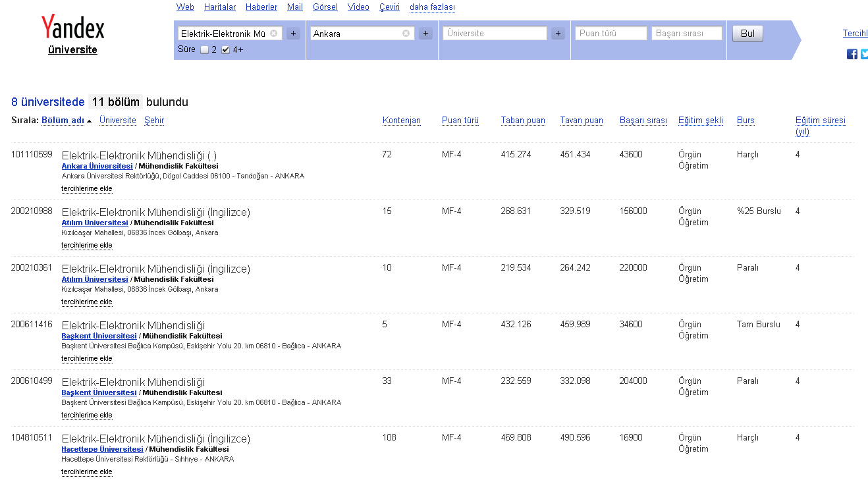Sort results by Şehir

(154, 120)
